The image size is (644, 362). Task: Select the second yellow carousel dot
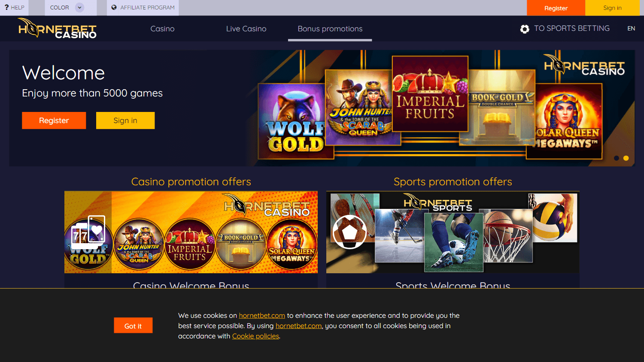pos(626,158)
